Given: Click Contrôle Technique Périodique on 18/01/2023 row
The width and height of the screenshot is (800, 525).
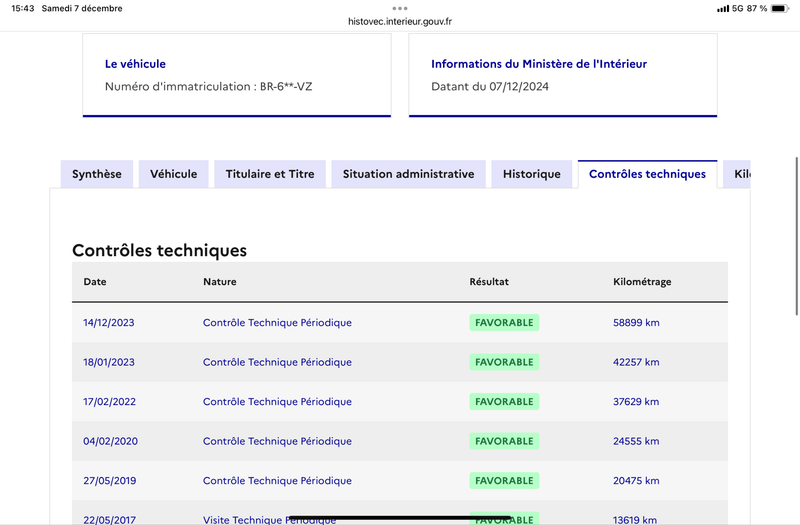Looking at the screenshot, I should point(278,362).
